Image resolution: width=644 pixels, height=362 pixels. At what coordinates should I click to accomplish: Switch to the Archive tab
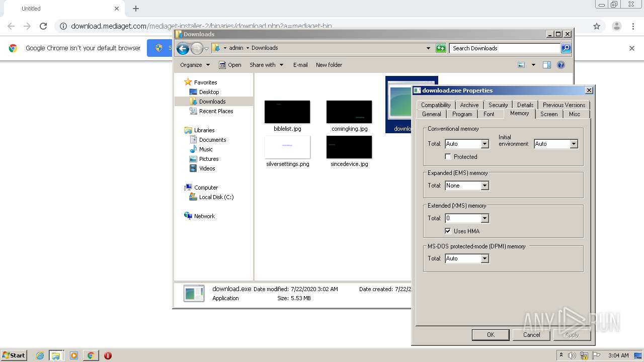[x=469, y=105]
